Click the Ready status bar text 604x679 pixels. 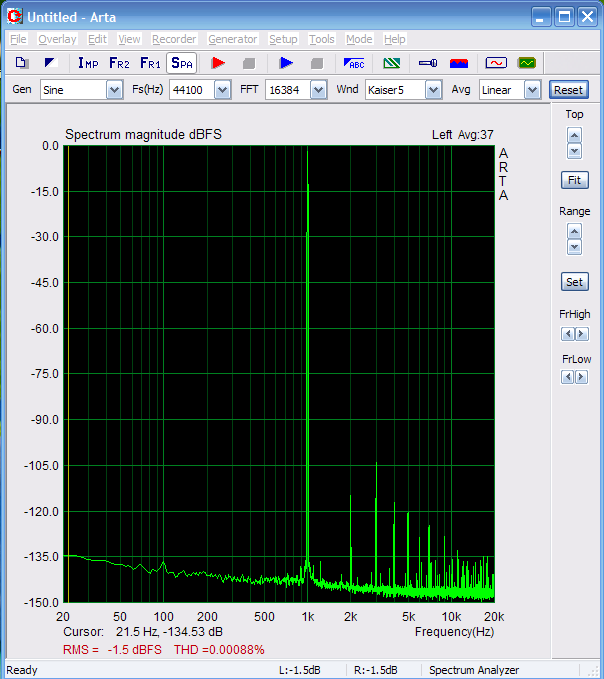click(x=22, y=670)
